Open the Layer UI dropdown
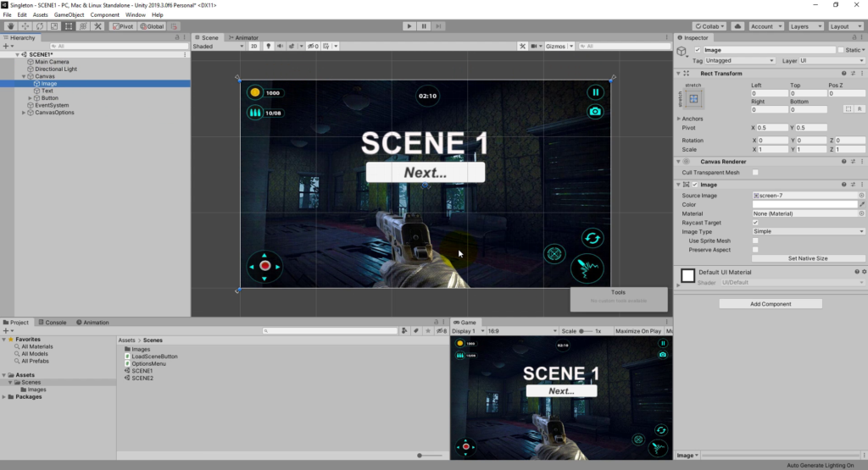The height and width of the screenshot is (470, 868). tap(831, 60)
